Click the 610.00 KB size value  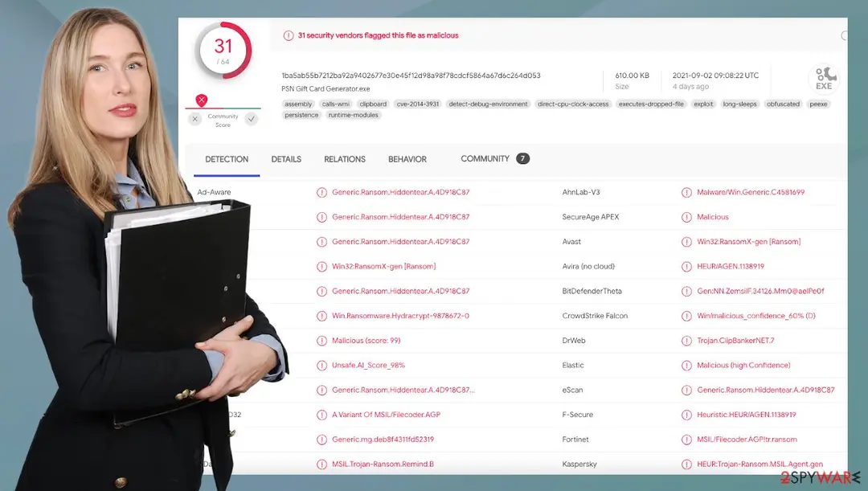[633, 76]
